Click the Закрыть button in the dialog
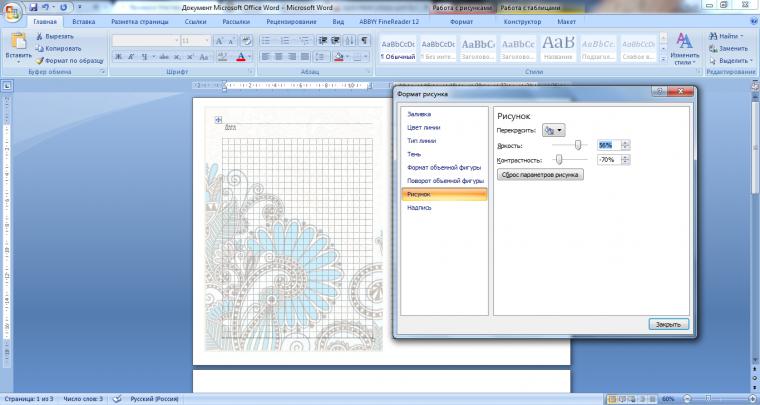 click(668, 325)
